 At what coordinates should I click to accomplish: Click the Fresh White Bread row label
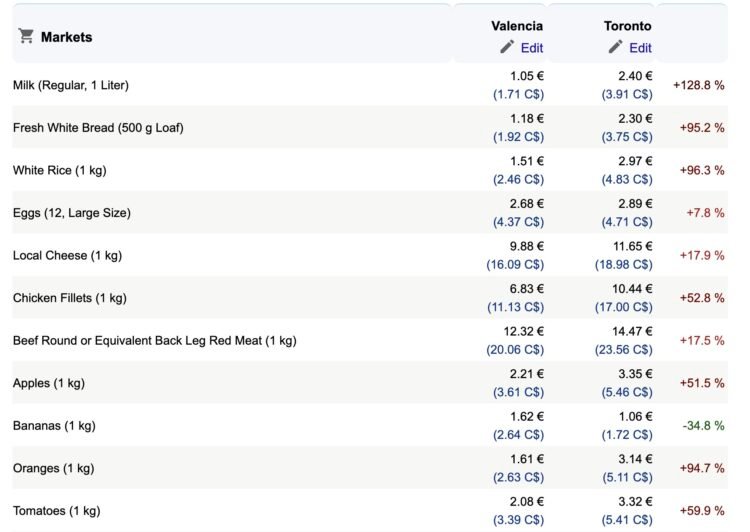[98, 128]
